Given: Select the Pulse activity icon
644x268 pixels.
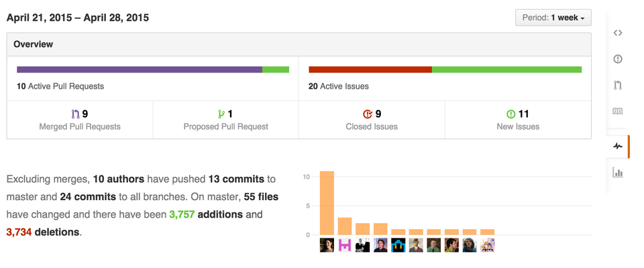Looking at the screenshot, I should click(x=617, y=146).
